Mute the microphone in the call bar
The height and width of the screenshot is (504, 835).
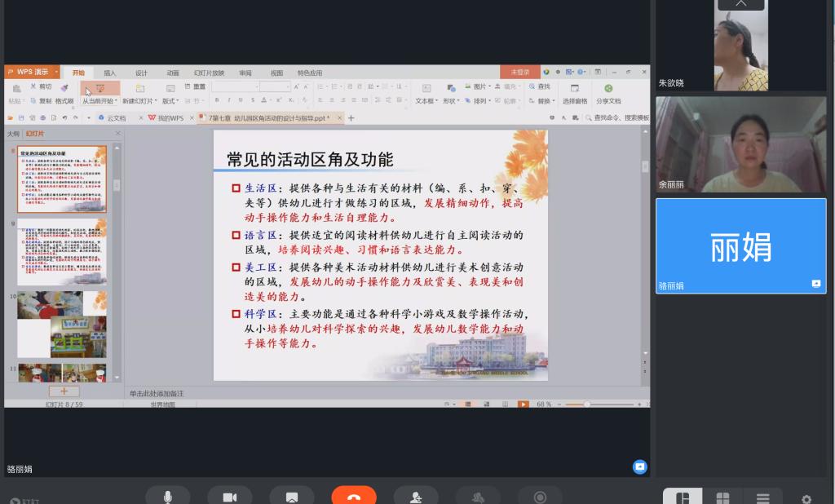(168, 497)
